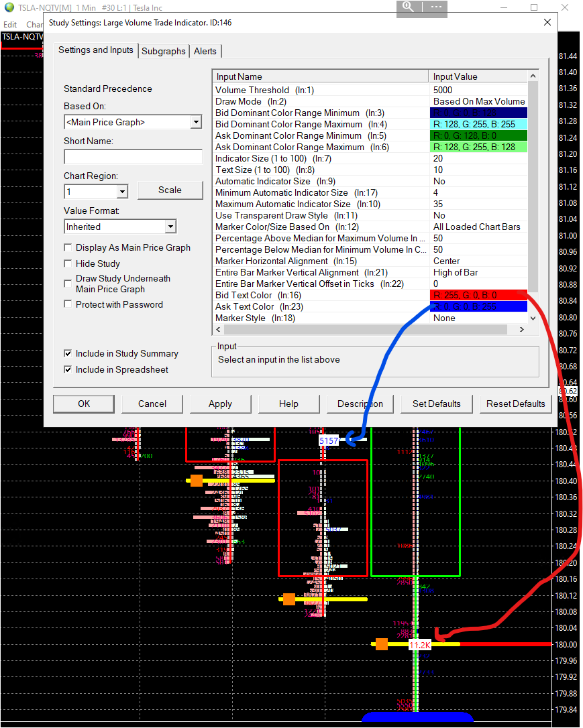Select the Automatic Indicator Size row

370,181
